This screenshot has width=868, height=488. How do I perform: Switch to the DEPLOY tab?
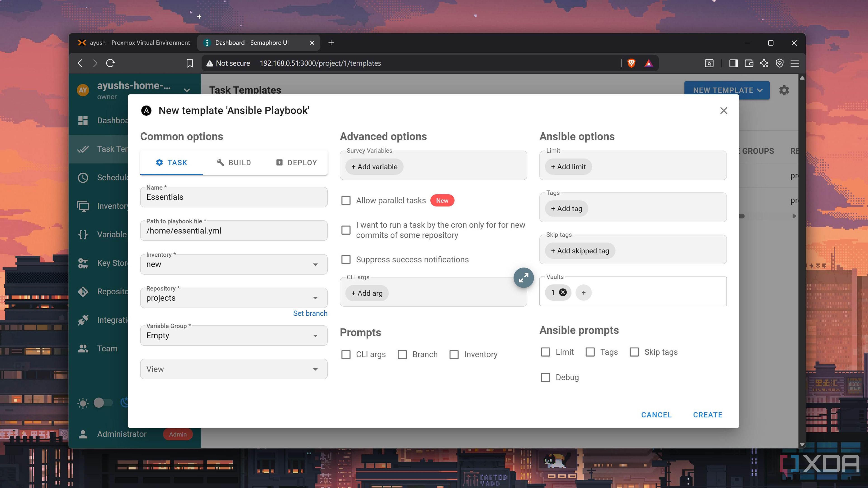click(x=296, y=163)
